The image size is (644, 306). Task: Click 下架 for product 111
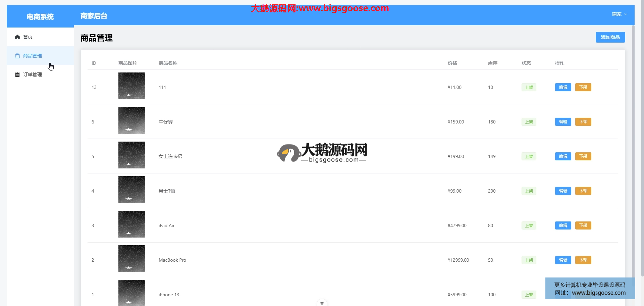click(583, 87)
